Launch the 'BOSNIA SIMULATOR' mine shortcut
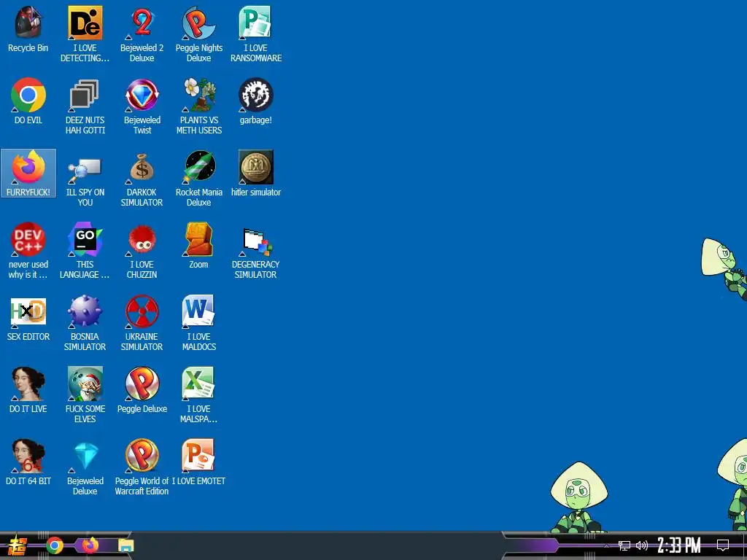 [x=85, y=323]
